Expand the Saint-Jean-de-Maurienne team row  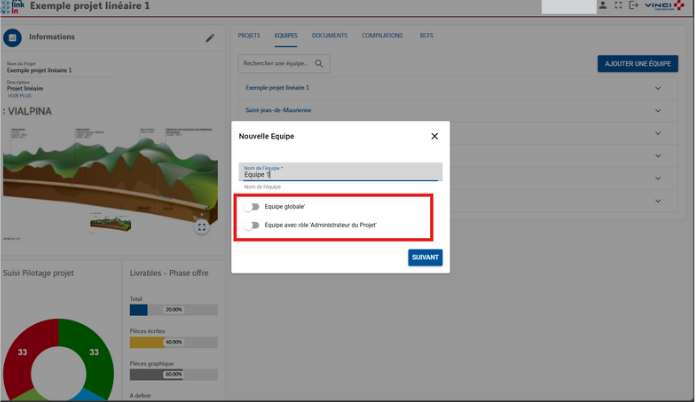coord(658,110)
